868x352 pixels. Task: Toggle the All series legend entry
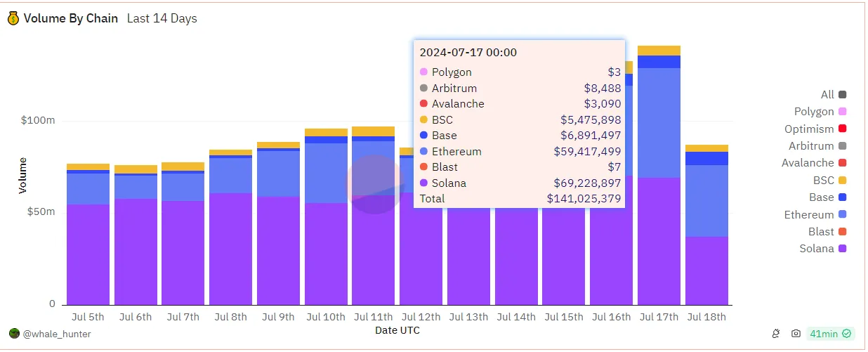pos(833,95)
